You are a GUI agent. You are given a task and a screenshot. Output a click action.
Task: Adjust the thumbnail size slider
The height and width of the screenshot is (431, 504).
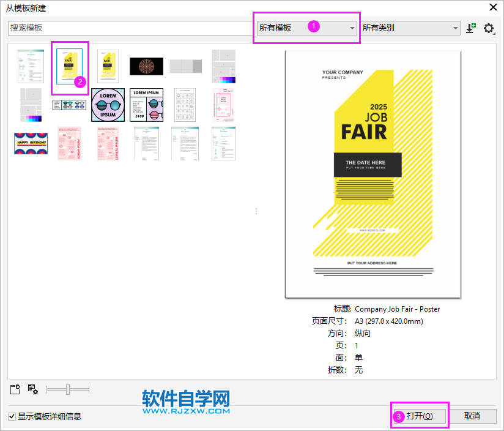[x=69, y=389]
